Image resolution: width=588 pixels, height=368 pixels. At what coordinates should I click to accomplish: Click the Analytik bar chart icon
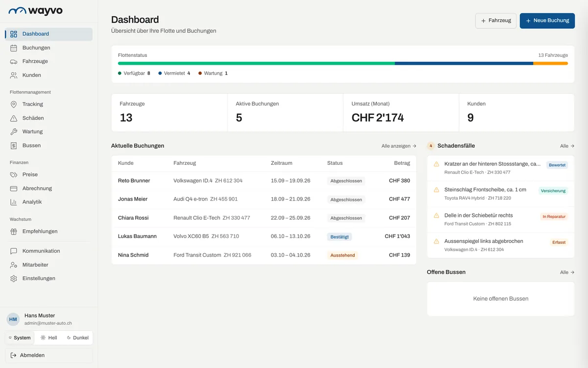(x=14, y=202)
